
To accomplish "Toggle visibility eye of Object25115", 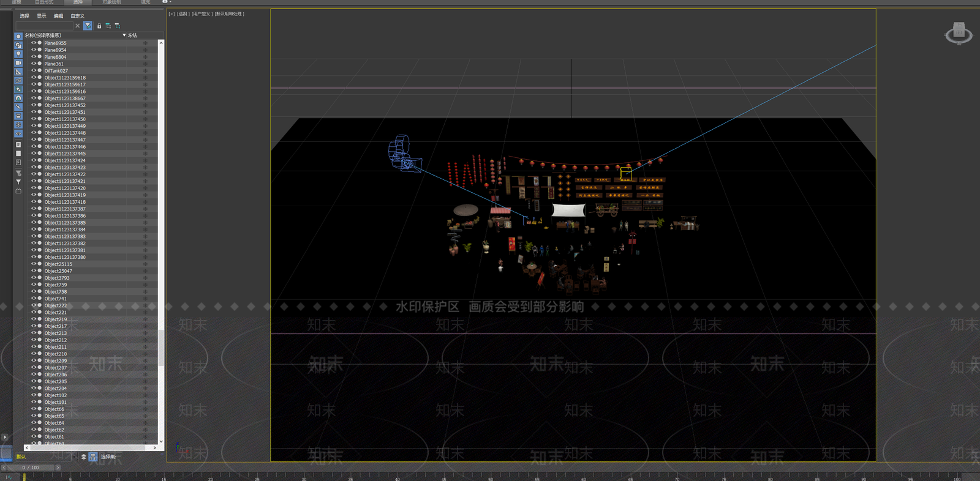I will [34, 264].
